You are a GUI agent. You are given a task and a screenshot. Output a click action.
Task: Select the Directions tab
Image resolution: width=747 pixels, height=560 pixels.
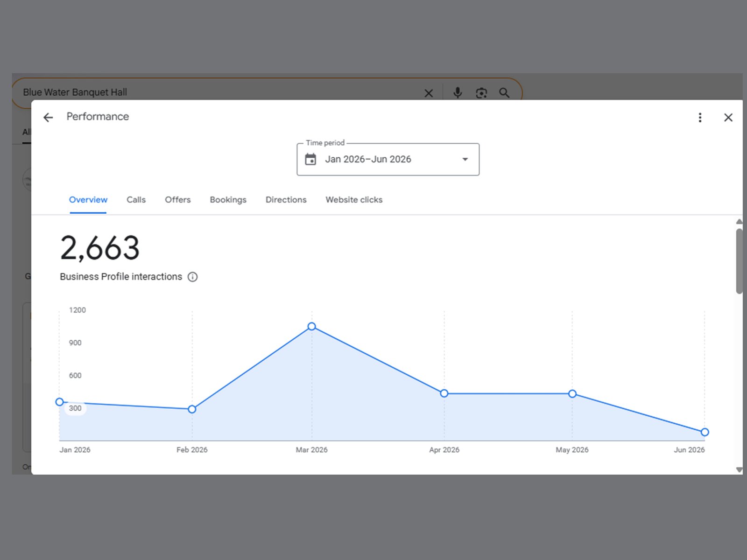tap(286, 200)
